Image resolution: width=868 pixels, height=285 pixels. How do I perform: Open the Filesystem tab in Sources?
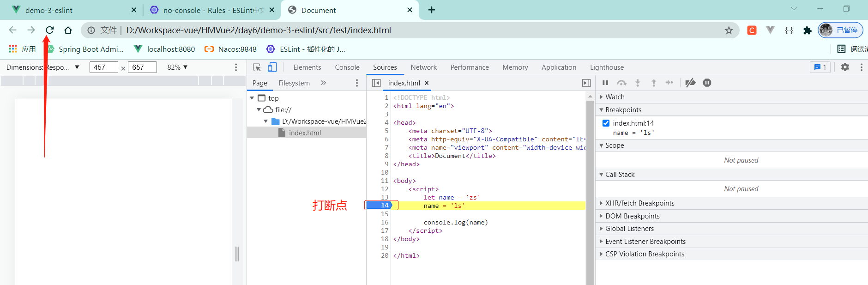coord(294,83)
